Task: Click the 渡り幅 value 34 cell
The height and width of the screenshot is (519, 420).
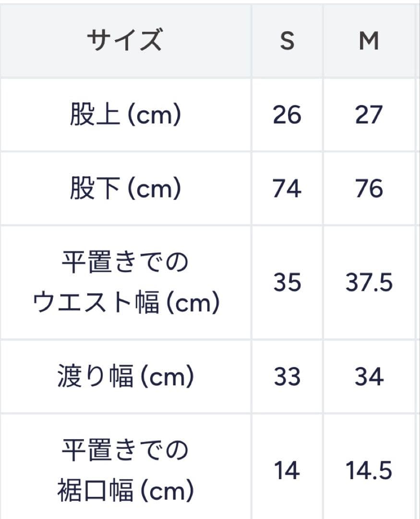Action: (x=369, y=377)
